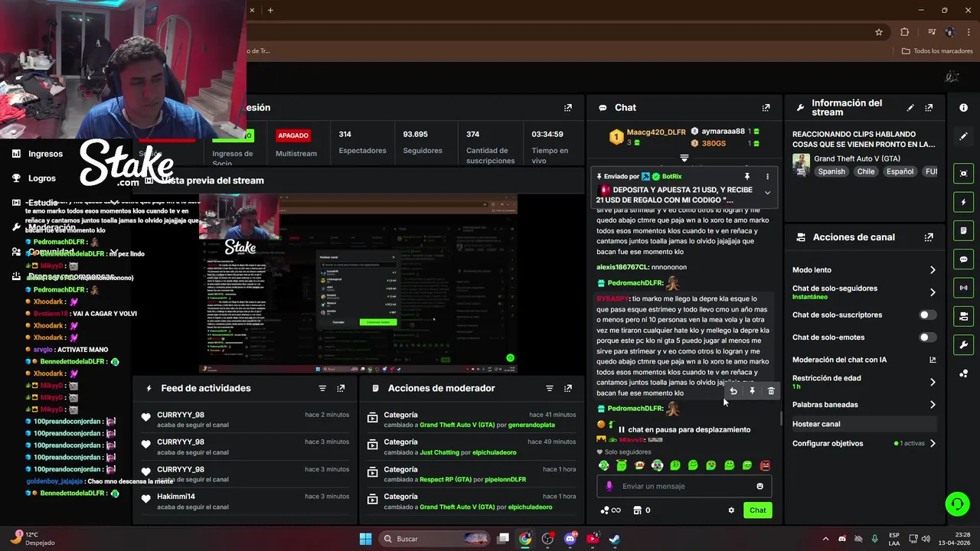Viewport: 980px width, 551px height.
Task: Open Ingresos in the left sidebar
Action: tap(45, 154)
